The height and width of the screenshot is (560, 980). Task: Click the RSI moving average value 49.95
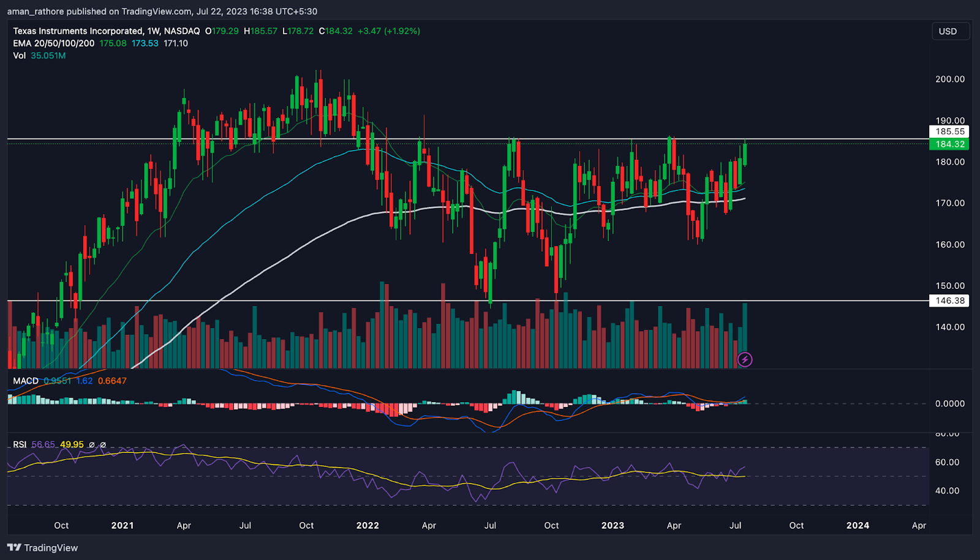[x=72, y=444]
